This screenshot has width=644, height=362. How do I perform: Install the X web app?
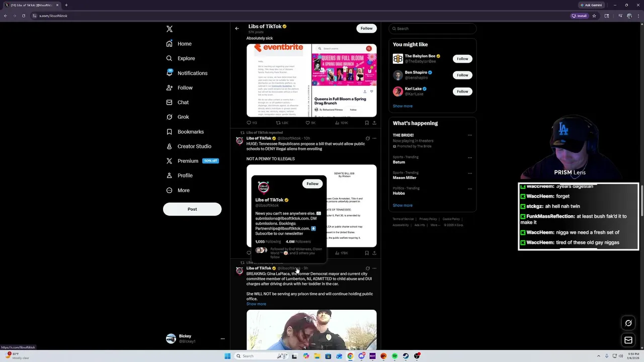[580, 16]
